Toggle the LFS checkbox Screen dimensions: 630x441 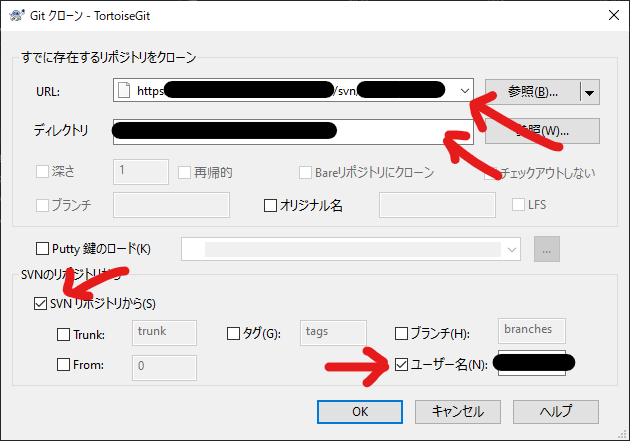click(518, 204)
